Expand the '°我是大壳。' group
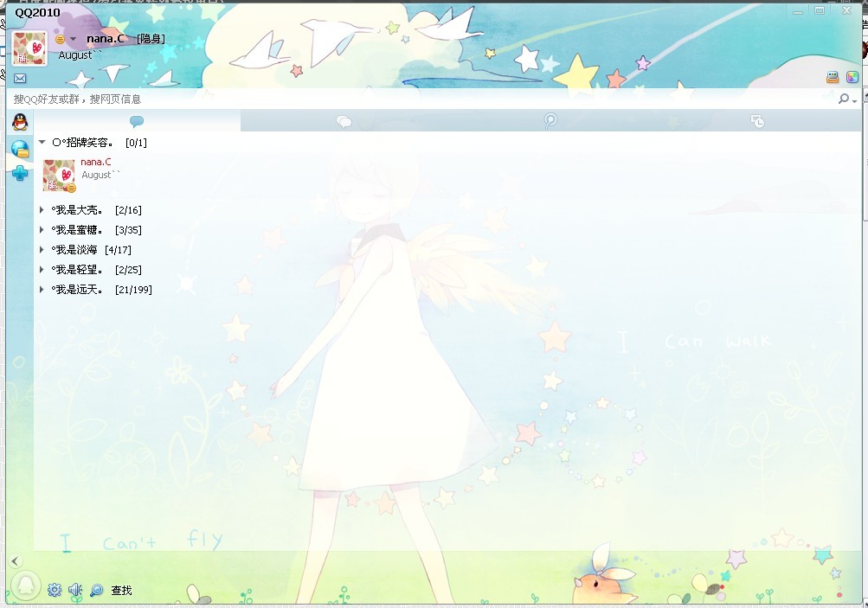This screenshot has height=608, width=868. tap(42, 209)
